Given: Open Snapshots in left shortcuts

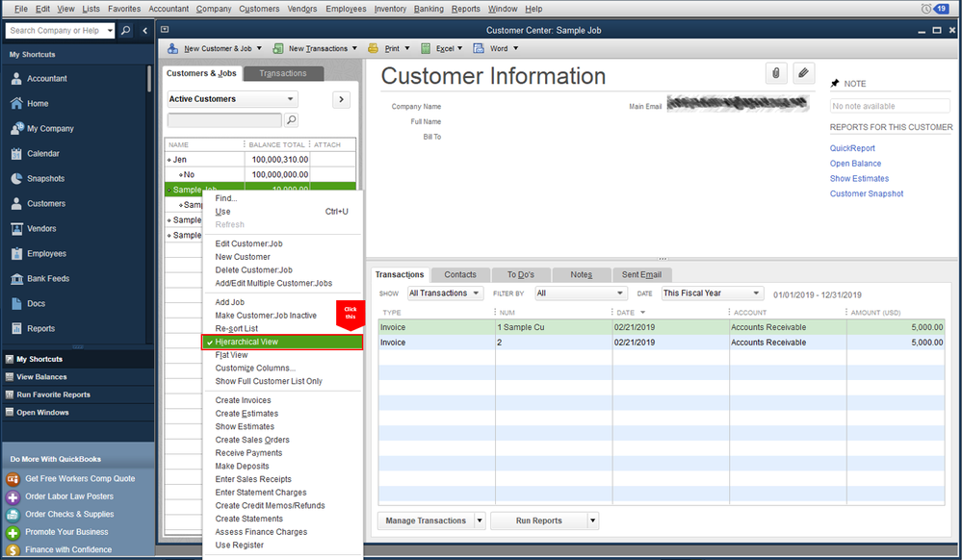Looking at the screenshot, I should (45, 179).
